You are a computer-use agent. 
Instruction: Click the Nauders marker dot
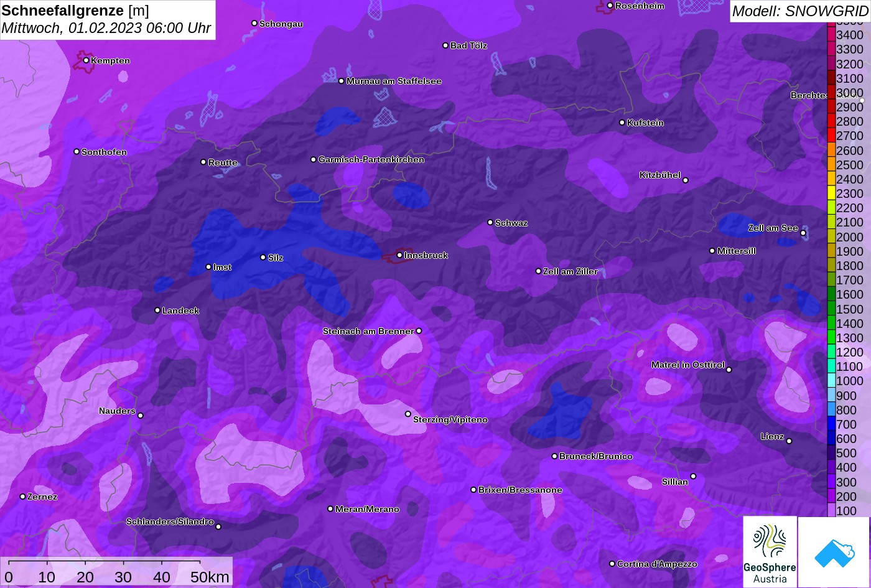coord(140,416)
